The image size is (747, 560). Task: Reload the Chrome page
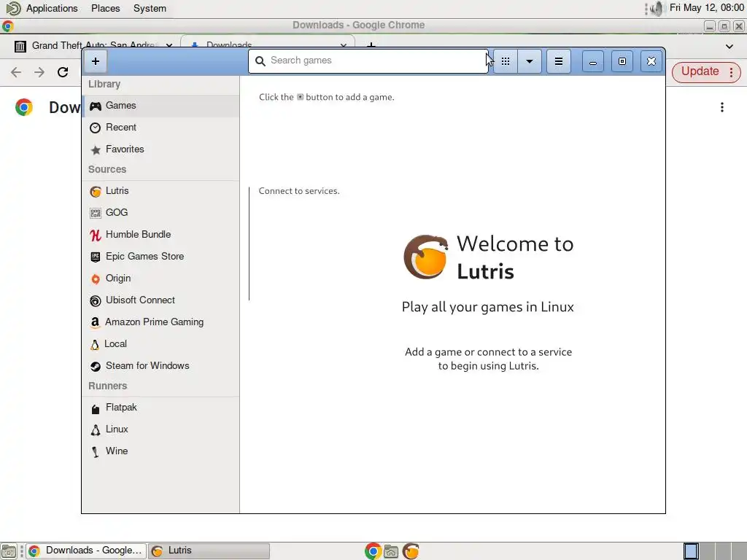coord(63,72)
